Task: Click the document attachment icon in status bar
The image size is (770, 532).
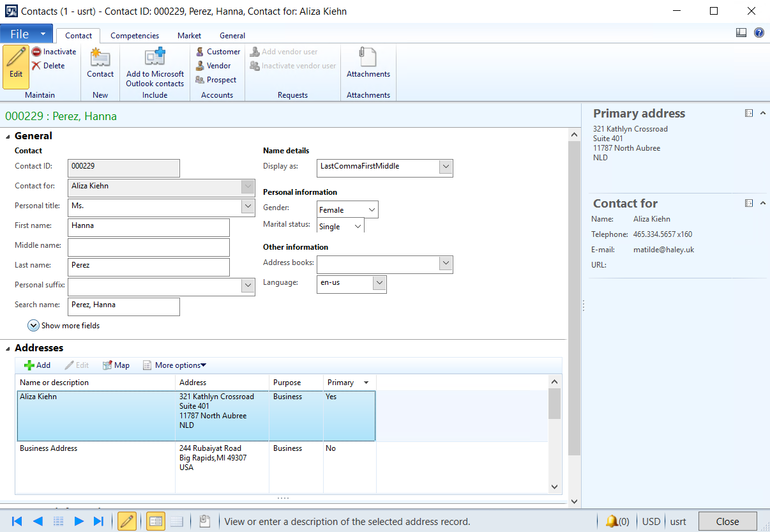Action: (204, 521)
